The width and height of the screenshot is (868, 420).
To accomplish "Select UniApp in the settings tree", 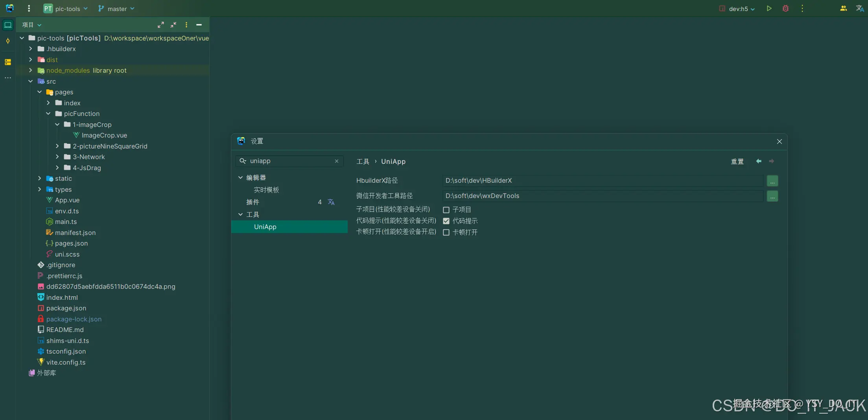I will click(x=289, y=227).
